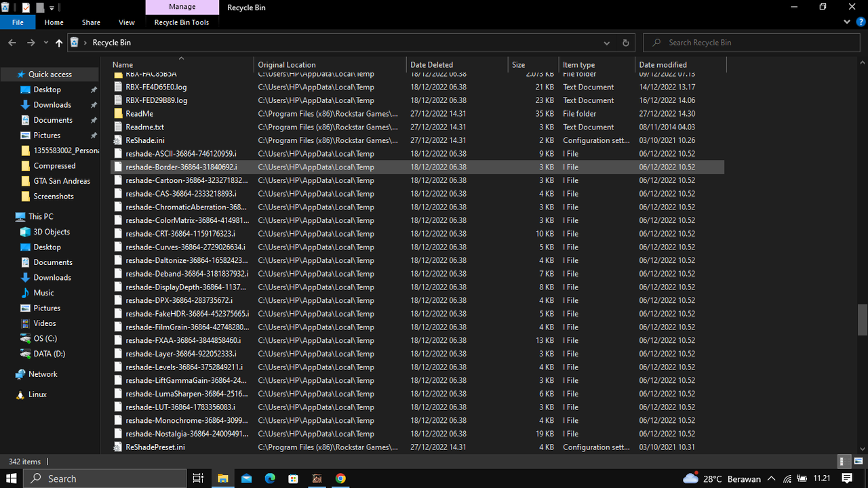868x488 pixels.
Task: Select the ReShade.ini file icon
Action: (118, 140)
